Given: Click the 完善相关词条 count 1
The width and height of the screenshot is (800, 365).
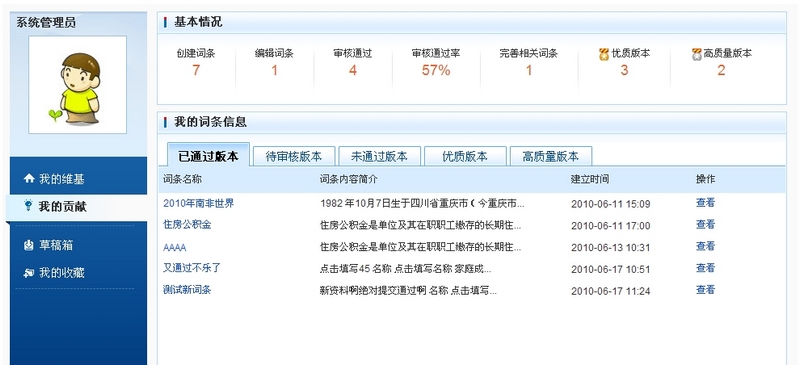Looking at the screenshot, I should 529,70.
